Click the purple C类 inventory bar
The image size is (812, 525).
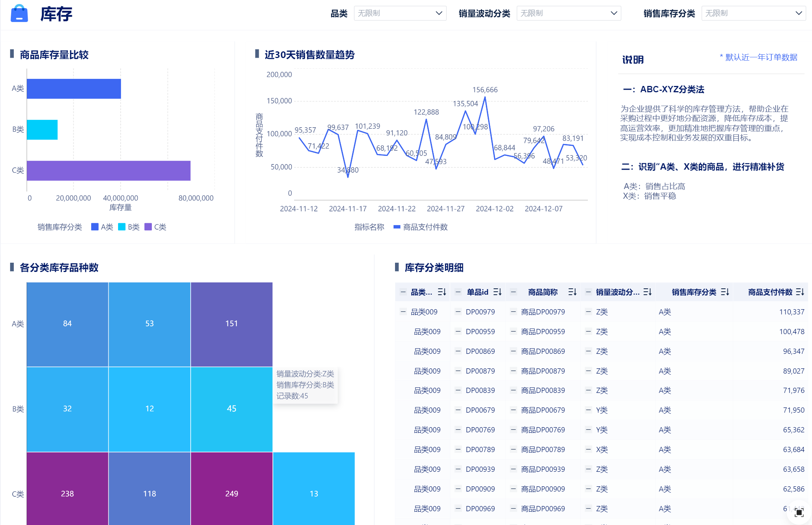pyautogui.click(x=108, y=170)
